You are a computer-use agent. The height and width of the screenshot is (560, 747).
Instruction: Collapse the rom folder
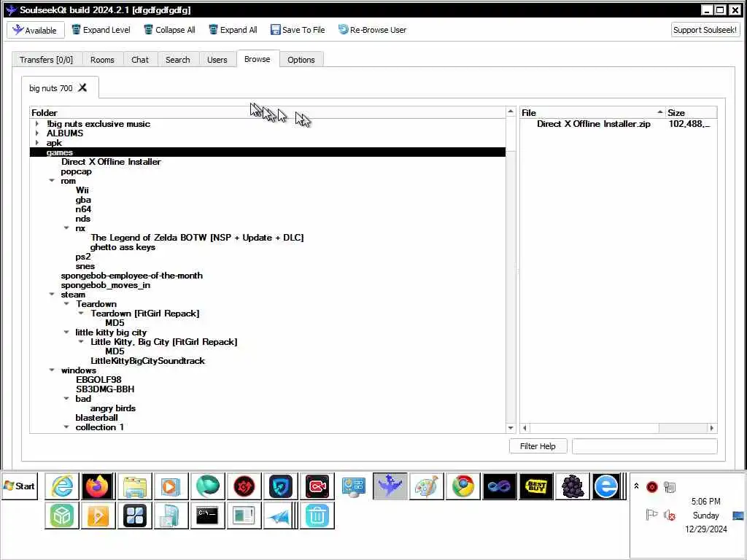pyautogui.click(x=52, y=181)
